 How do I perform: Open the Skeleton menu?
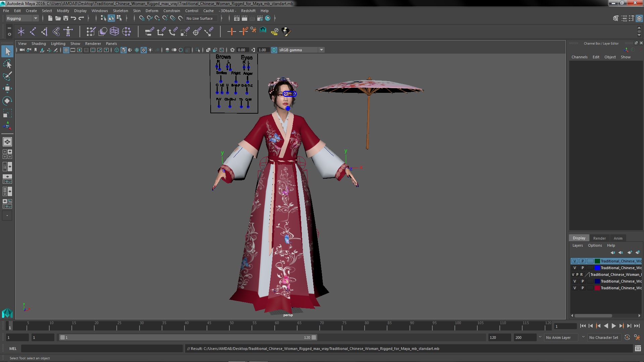[120, 11]
